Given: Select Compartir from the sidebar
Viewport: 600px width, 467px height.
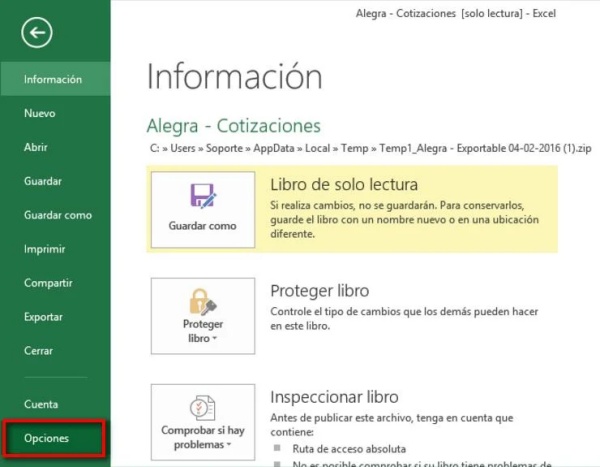Looking at the screenshot, I should point(48,283).
